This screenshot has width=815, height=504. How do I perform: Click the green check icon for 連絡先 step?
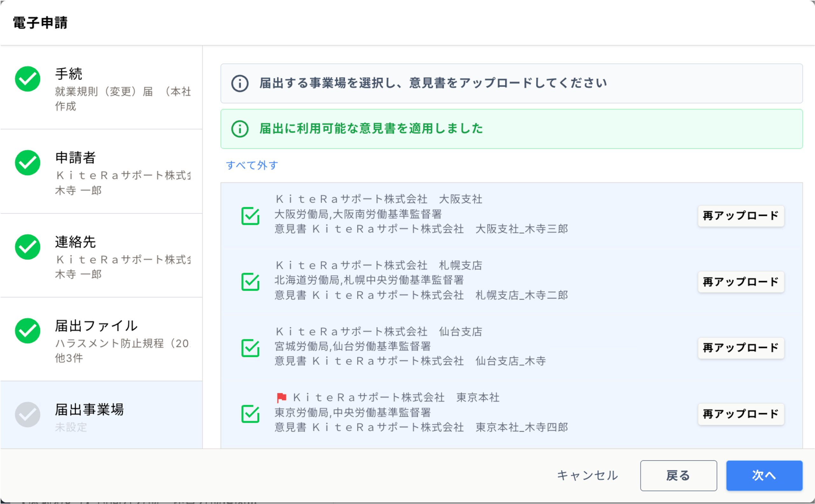[28, 247]
